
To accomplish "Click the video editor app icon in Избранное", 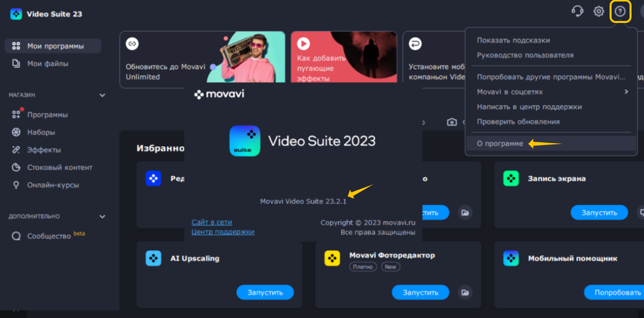I will (x=154, y=178).
